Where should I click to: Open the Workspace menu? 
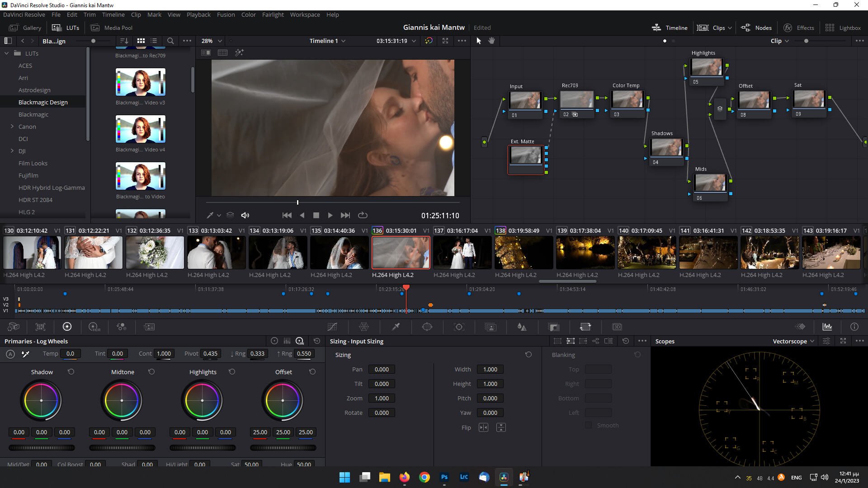[305, 14]
